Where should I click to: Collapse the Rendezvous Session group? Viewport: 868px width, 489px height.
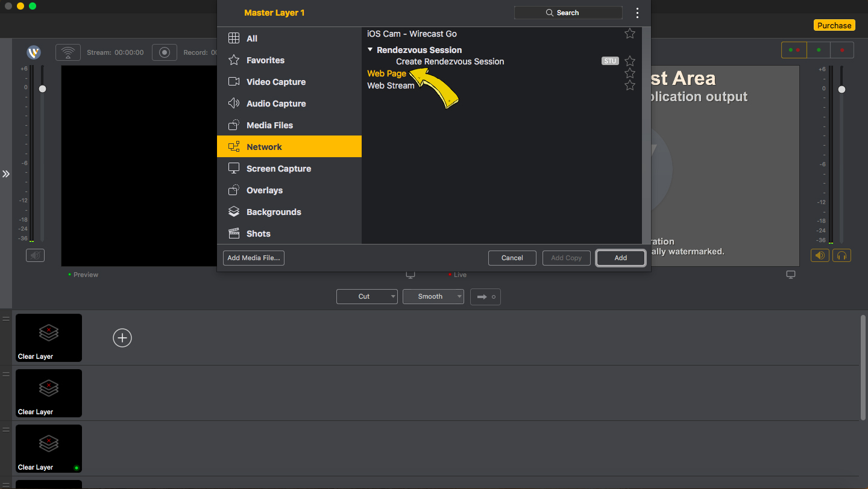pyautogui.click(x=370, y=49)
